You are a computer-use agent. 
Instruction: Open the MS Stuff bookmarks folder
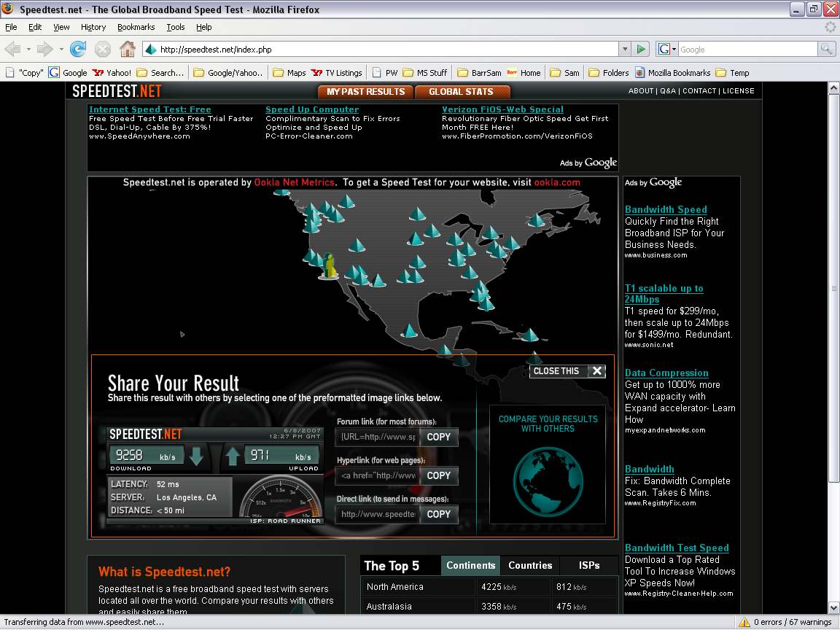point(425,73)
